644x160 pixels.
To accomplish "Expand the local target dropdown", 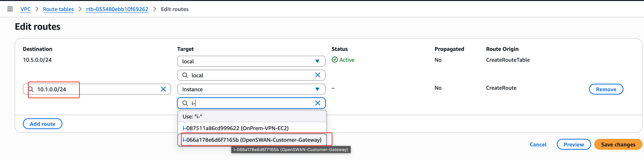I will [317, 61].
